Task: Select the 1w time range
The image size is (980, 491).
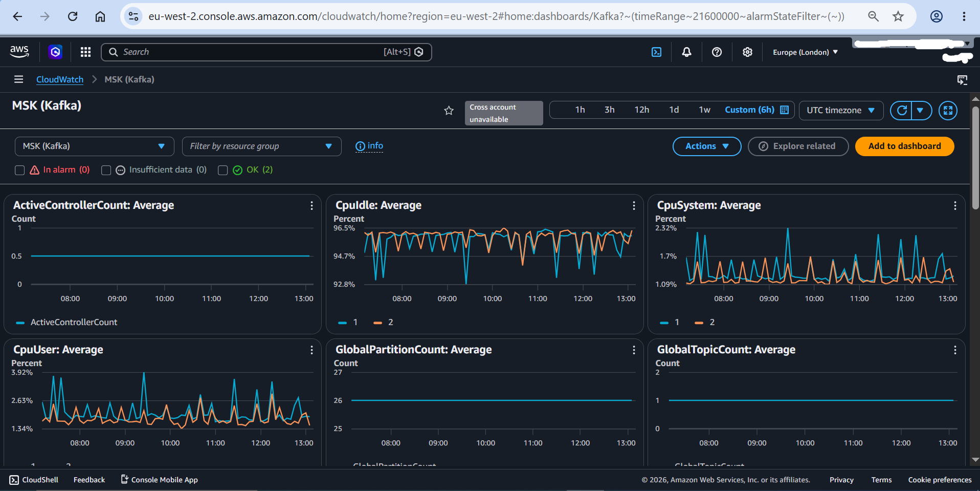Action: pos(705,110)
